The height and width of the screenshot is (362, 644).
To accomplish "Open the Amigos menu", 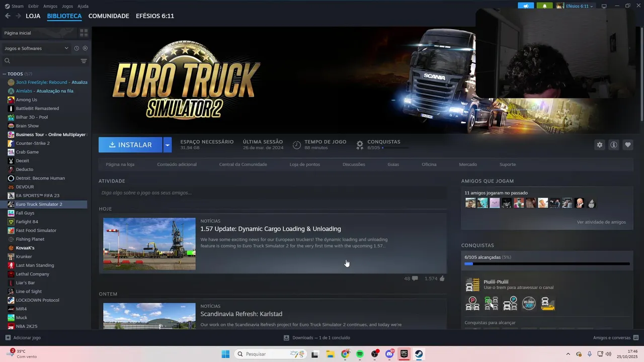I will pyautogui.click(x=50, y=6).
